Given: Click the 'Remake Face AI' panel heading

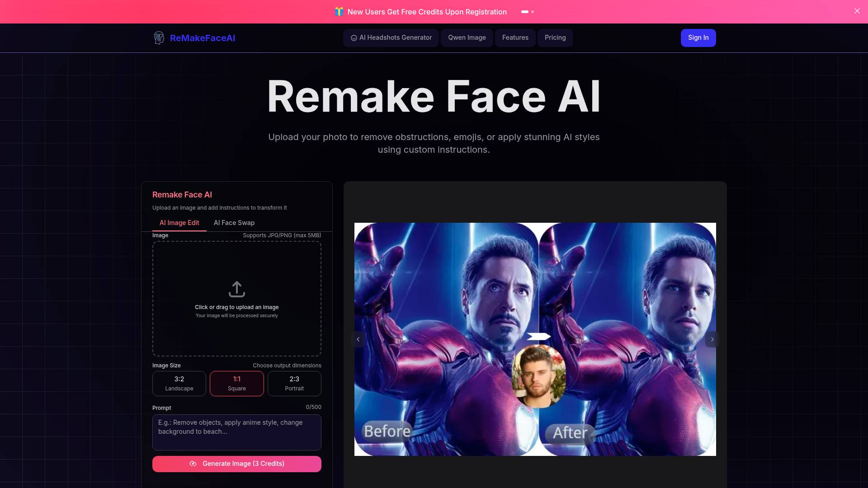Looking at the screenshot, I should coord(182,195).
